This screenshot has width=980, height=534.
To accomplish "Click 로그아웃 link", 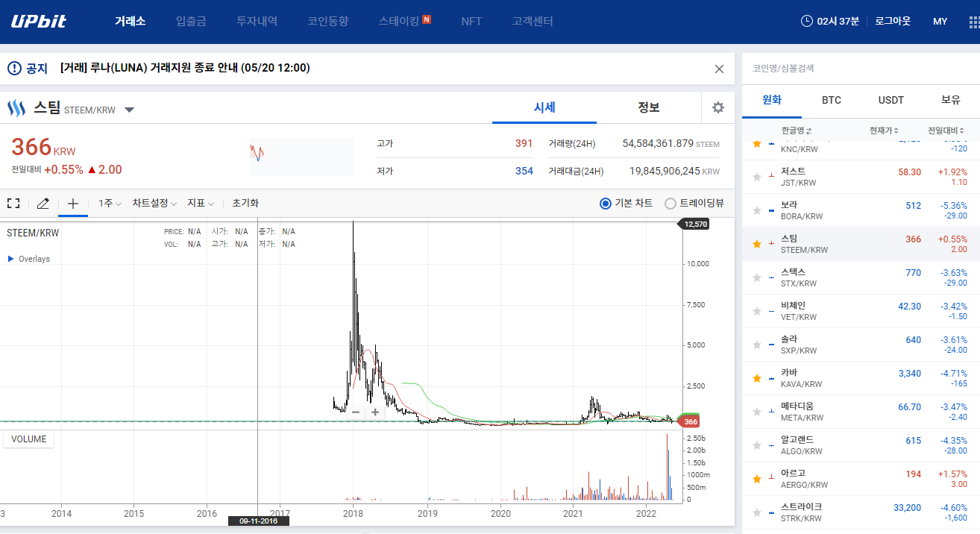I will (893, 21).
